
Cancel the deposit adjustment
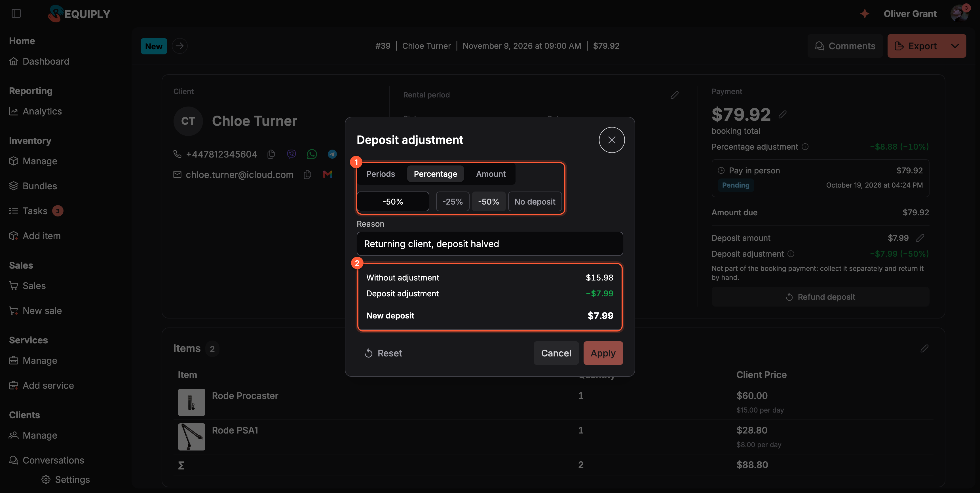click(x=556, y=353)
